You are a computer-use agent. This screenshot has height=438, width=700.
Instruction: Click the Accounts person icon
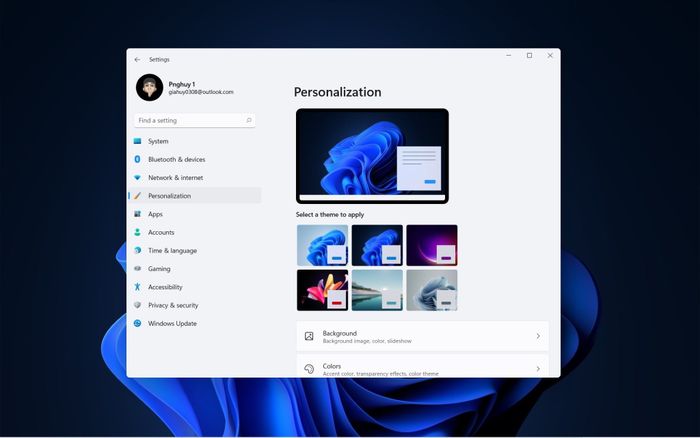pyautogui.click(x=138, y=232)
